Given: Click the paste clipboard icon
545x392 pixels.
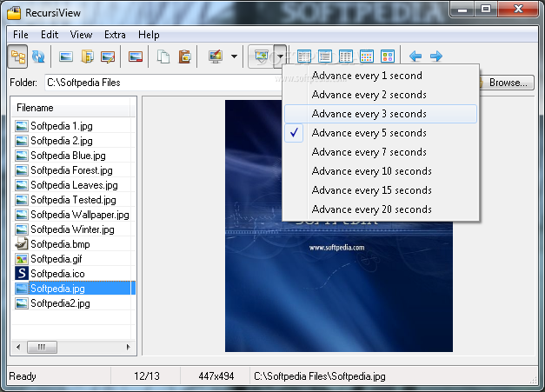Looking at the screenshot, I should (184, 56).
